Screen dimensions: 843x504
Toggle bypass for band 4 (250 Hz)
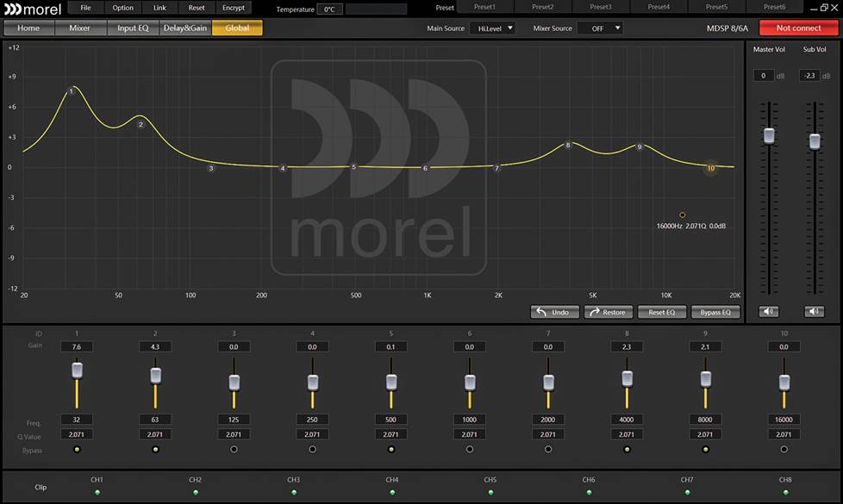[x=312, y=449]
